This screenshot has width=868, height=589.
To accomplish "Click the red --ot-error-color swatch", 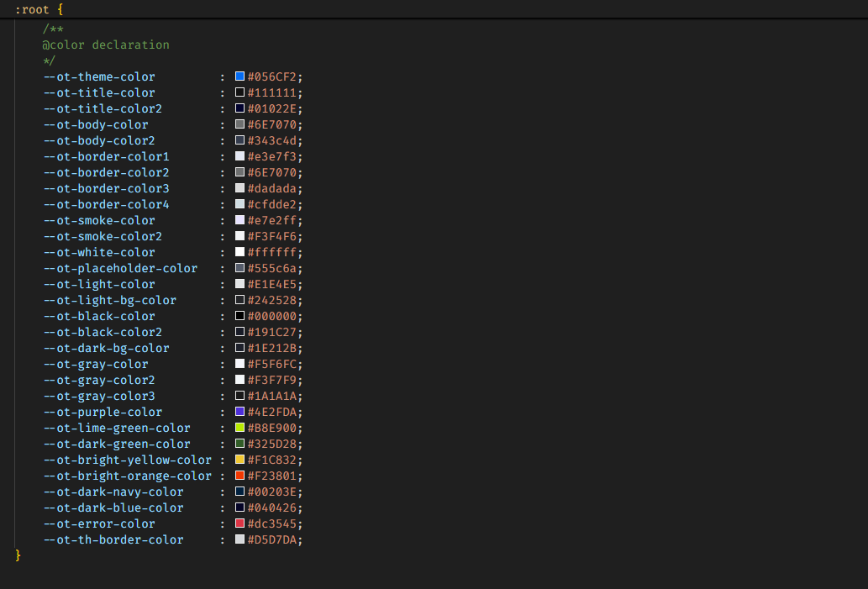I will click(239, 523).
